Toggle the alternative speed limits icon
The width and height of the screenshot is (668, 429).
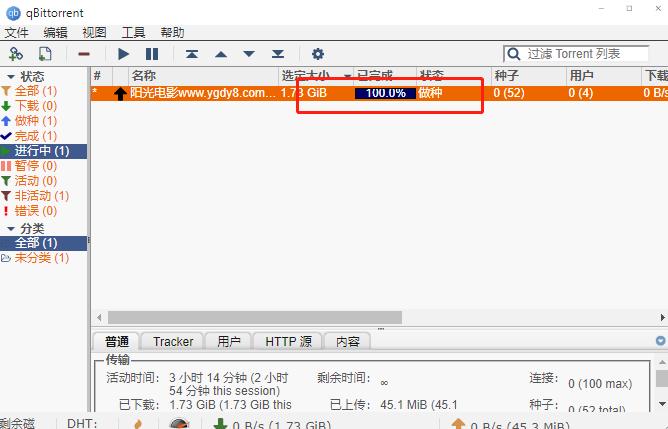pos(179,423)
